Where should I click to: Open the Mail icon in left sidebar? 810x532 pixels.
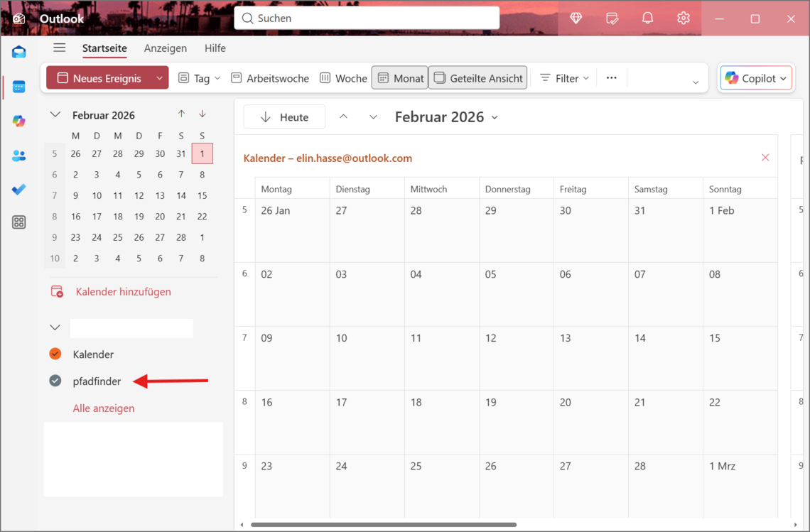click(19, 52)
